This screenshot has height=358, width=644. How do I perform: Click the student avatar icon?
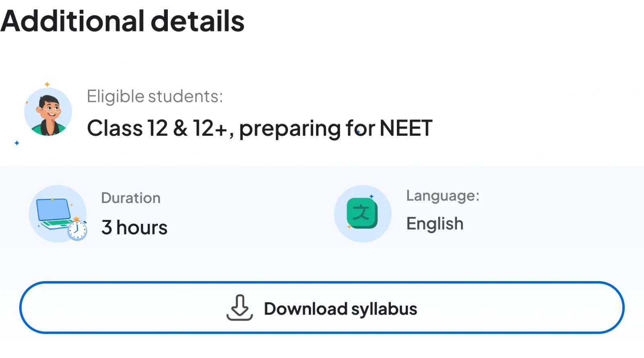coord(48,112)
